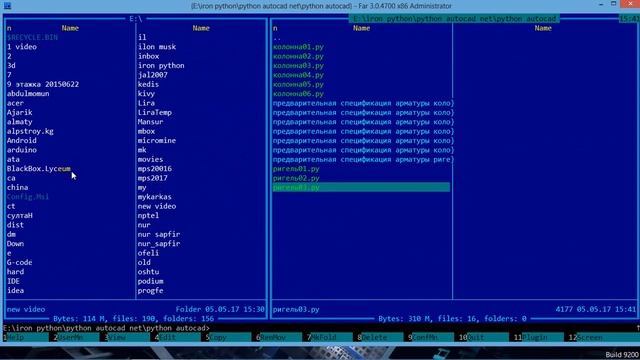Select file колонна06.py
640x360 pixels.
(298, 94)
